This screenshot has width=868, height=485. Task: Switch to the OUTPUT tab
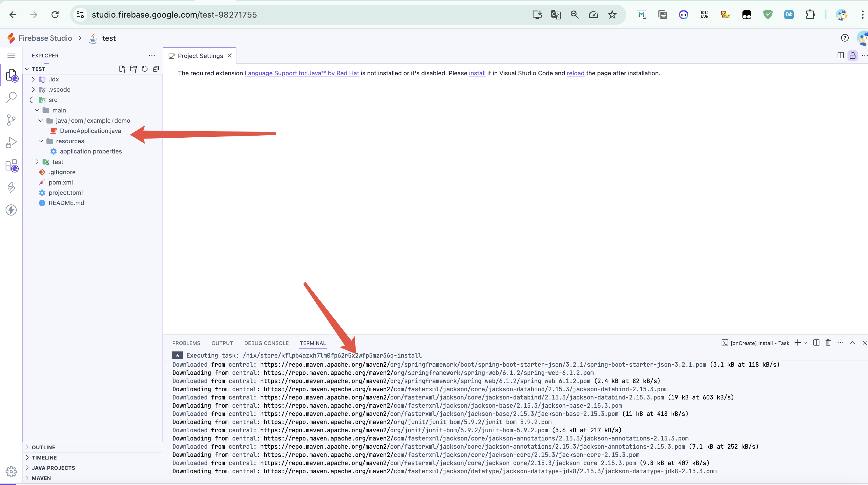pos(222,343)
